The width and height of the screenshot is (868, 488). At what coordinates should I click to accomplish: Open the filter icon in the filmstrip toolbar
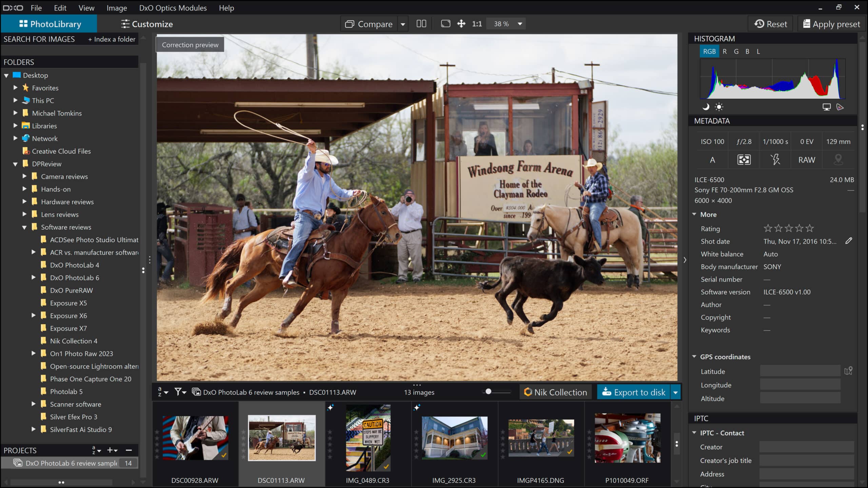point(178,392)
